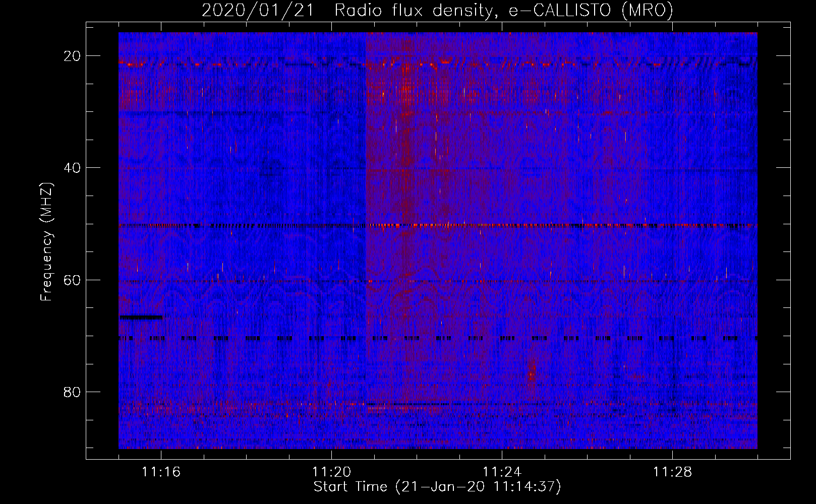
Task: Select the 11:24 time tick label
Action: tap(502, 472)
